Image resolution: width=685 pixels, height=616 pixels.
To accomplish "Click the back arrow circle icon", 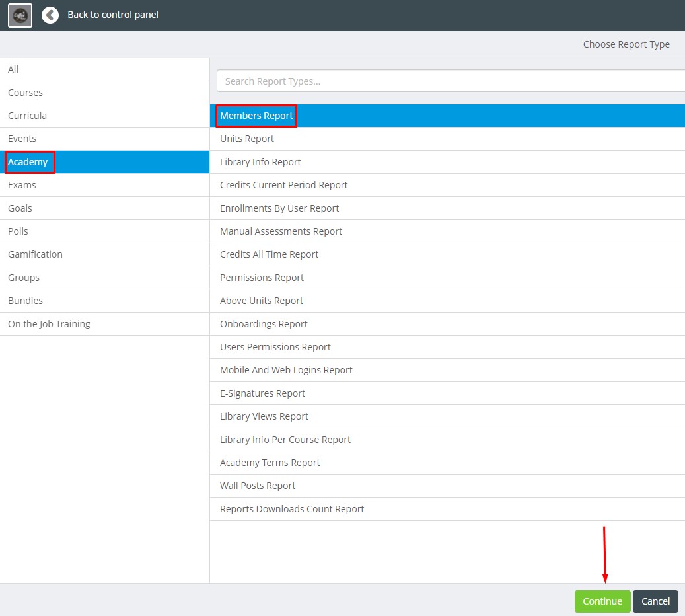I will click(x=50, y=15).
